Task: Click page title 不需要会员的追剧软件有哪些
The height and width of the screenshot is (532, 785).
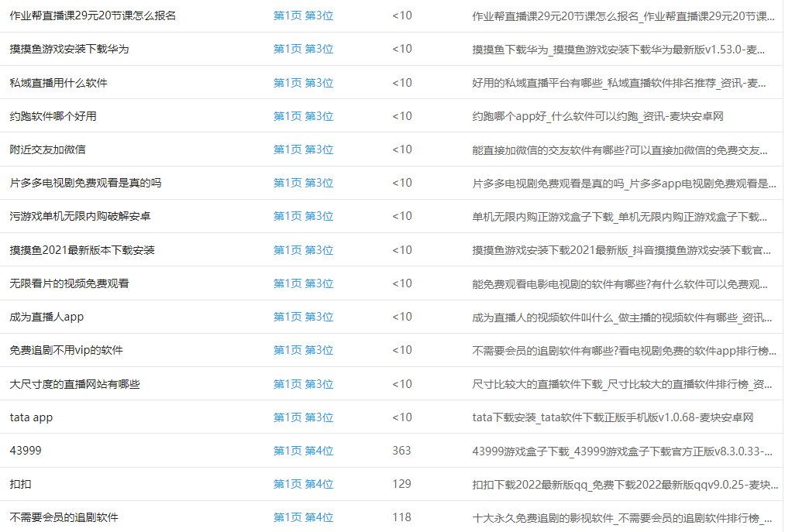Action: [x=624, y=351]
